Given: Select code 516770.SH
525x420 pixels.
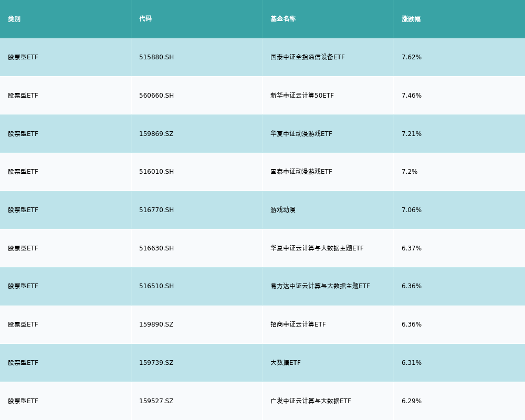Looking at the screenshot, I should 156,210.
